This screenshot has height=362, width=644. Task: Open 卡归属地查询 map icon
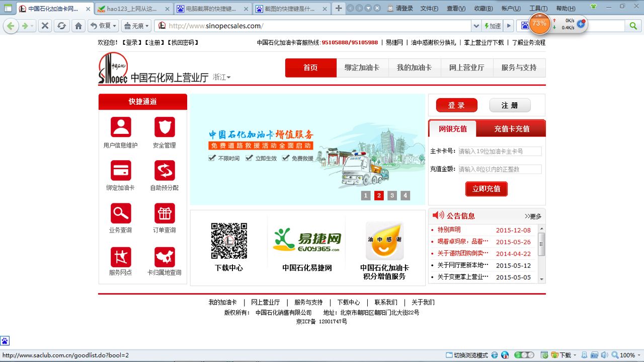pyautogui.click(x=165, y=257)
